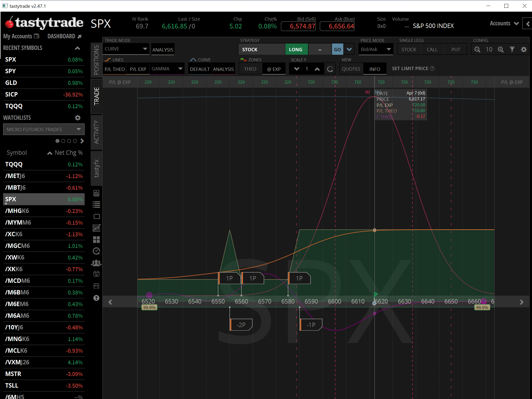Open the filter funnel icon

click(512, 49)
